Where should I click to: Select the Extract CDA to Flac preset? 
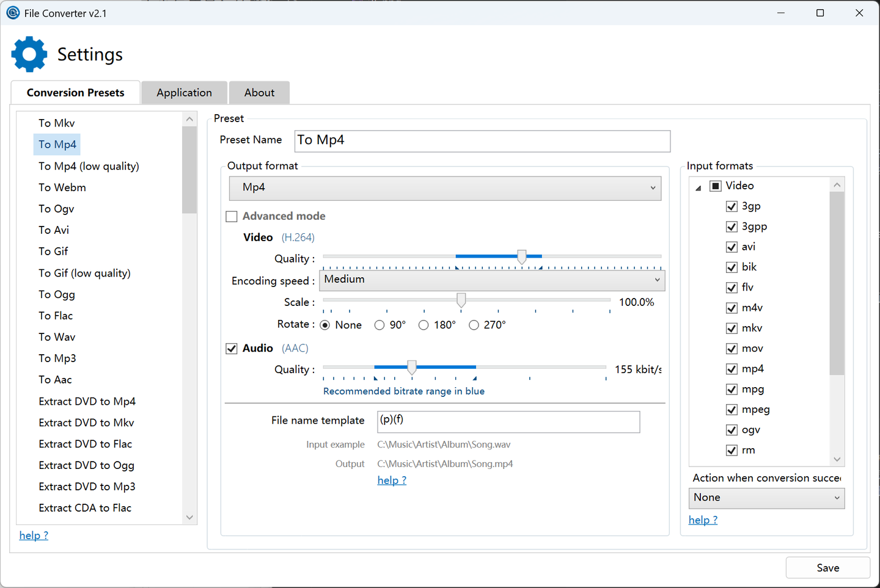[85, 508]
